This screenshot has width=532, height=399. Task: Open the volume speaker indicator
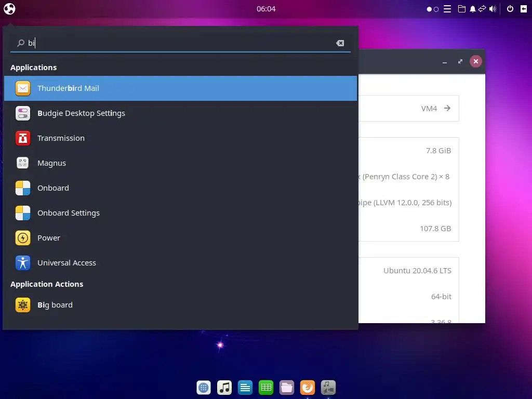493,9
